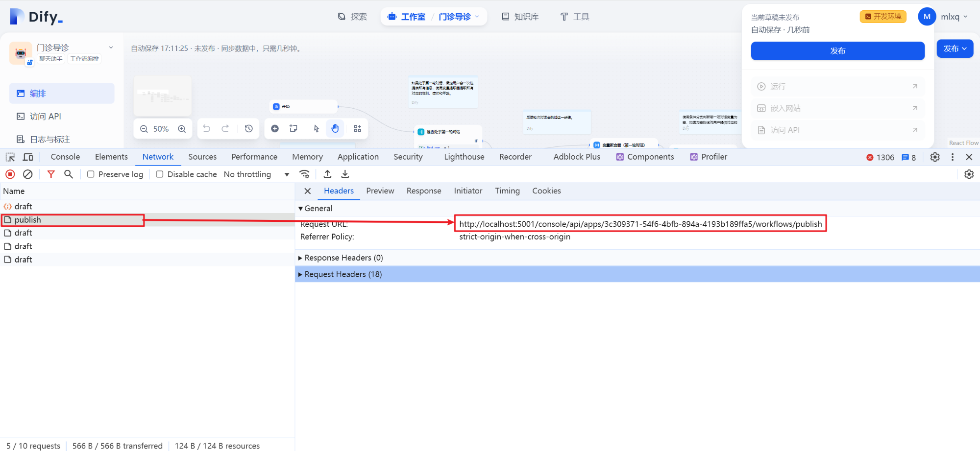
Task: Select the pointer mode icon in canvas toolbar
Action: coord(316,128)
